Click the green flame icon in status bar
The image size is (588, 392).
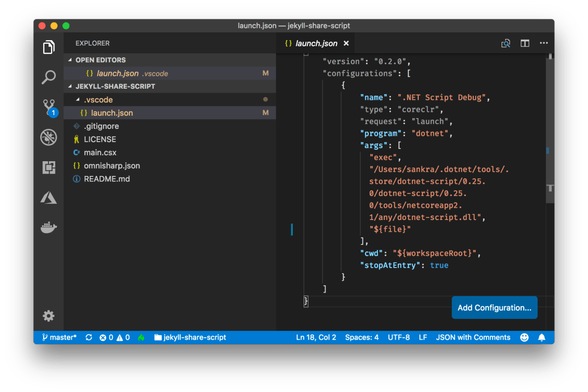click(141, 337)
